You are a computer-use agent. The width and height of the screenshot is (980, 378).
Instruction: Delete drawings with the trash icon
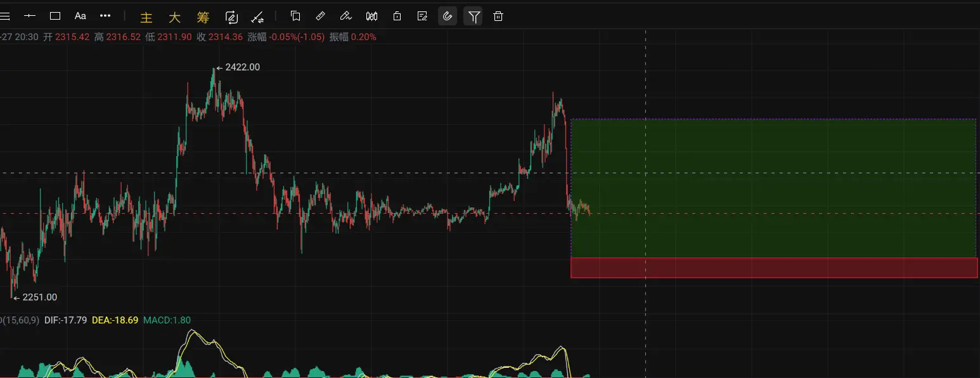(498, 16)
